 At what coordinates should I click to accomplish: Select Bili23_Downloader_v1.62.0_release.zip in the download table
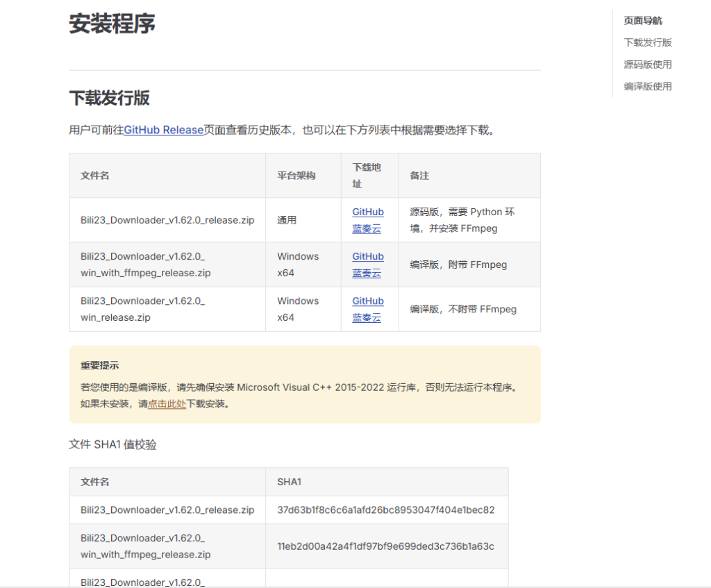point(167,220)
